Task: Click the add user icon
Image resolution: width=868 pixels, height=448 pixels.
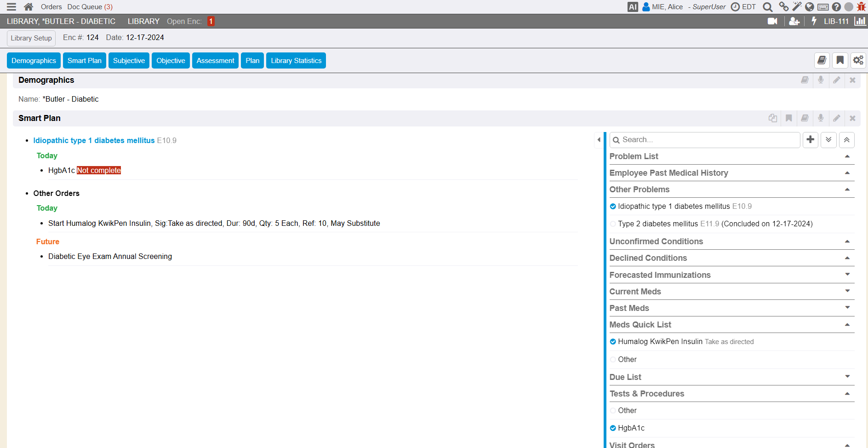Action: tap(794, 21)
